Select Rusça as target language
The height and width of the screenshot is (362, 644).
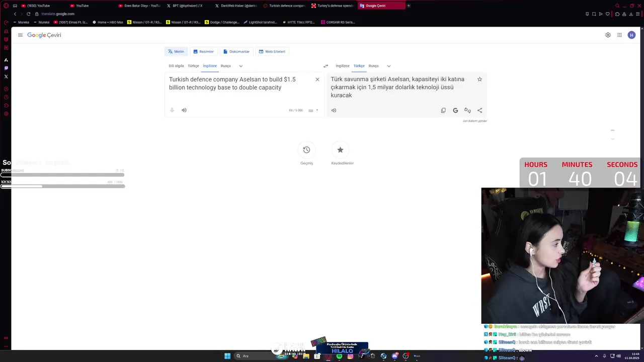click(373, 66)
